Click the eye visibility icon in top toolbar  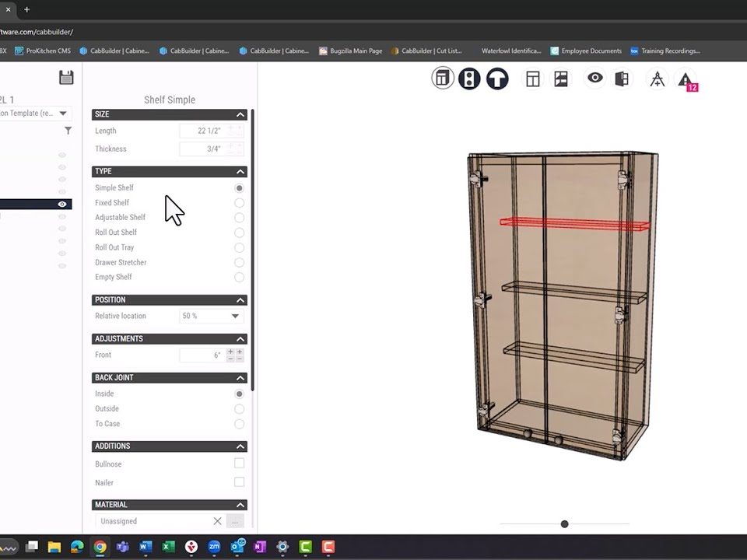point(595,79)
